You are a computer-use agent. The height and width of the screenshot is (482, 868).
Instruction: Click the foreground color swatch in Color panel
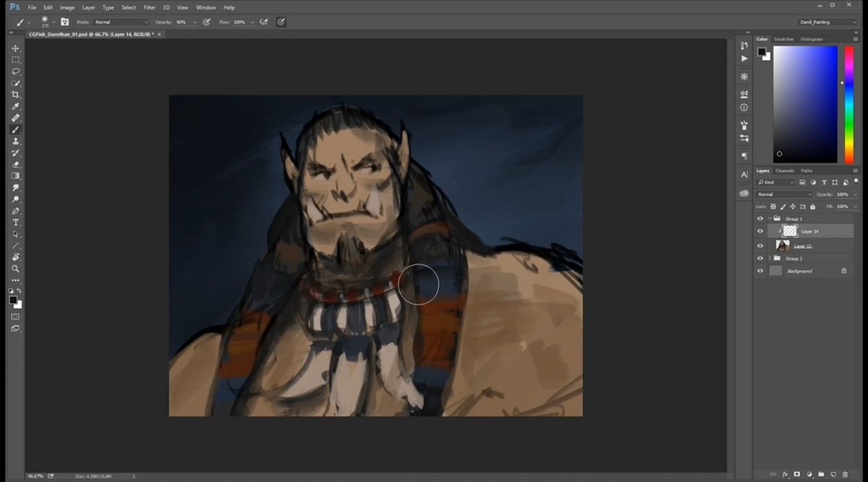[x=761, y=51]
